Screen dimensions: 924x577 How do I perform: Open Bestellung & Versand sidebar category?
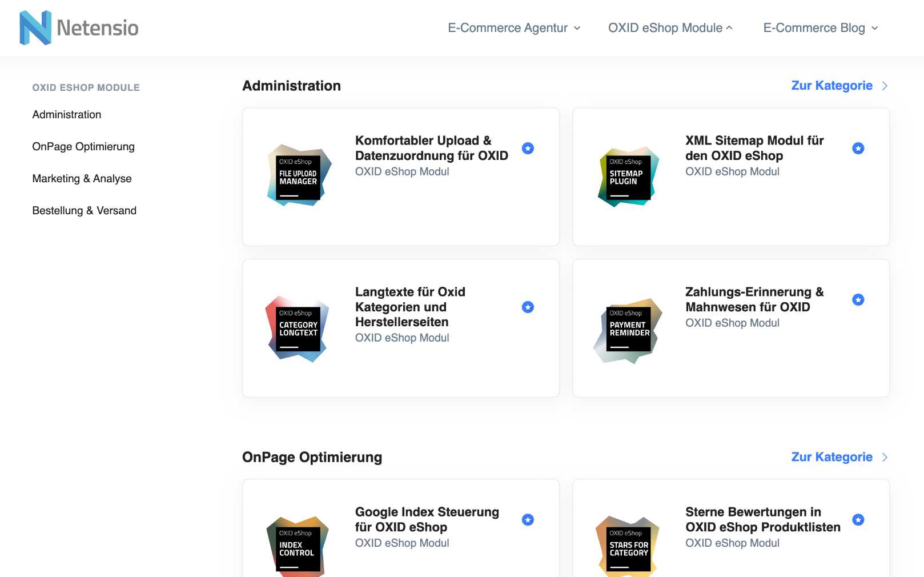tap(85, 211)
